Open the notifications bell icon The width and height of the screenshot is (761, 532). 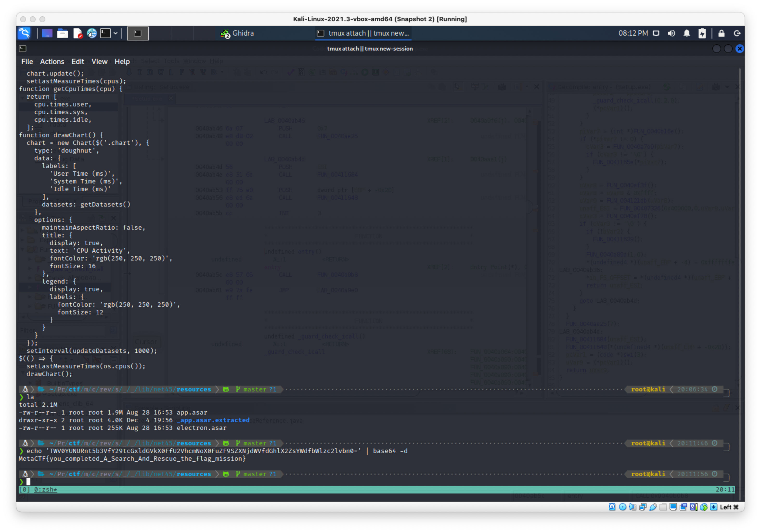[x=687, y=33]
